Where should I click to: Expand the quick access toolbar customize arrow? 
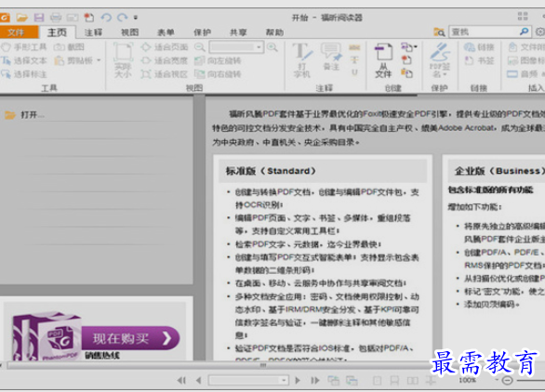point(136,18)
